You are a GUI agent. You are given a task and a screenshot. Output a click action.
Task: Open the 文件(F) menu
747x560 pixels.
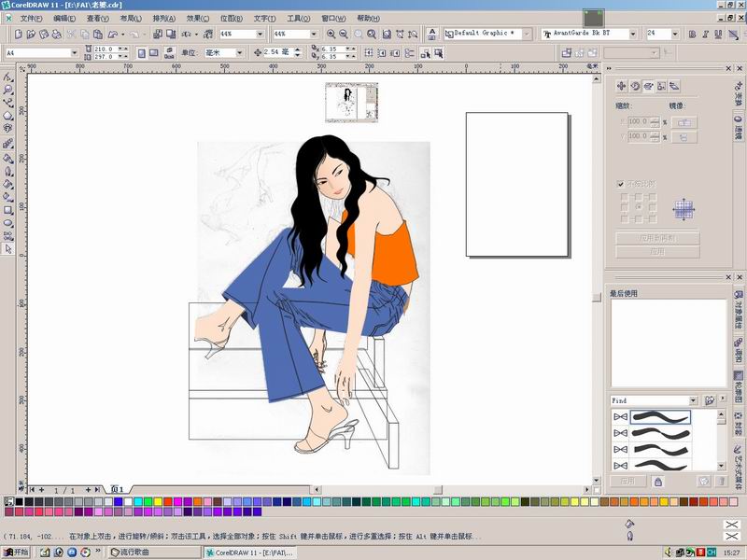(x=32, y=19)
